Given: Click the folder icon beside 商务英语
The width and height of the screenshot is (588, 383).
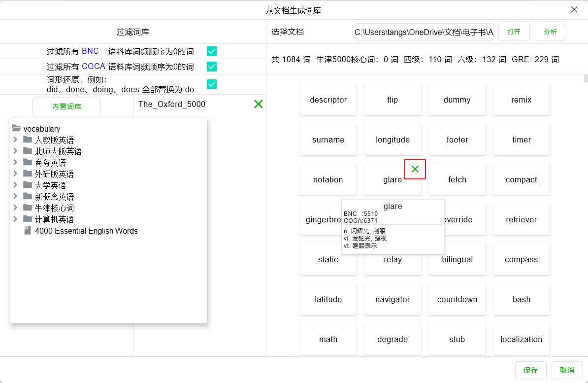Looking at the screenshot, I should point(27,162).
